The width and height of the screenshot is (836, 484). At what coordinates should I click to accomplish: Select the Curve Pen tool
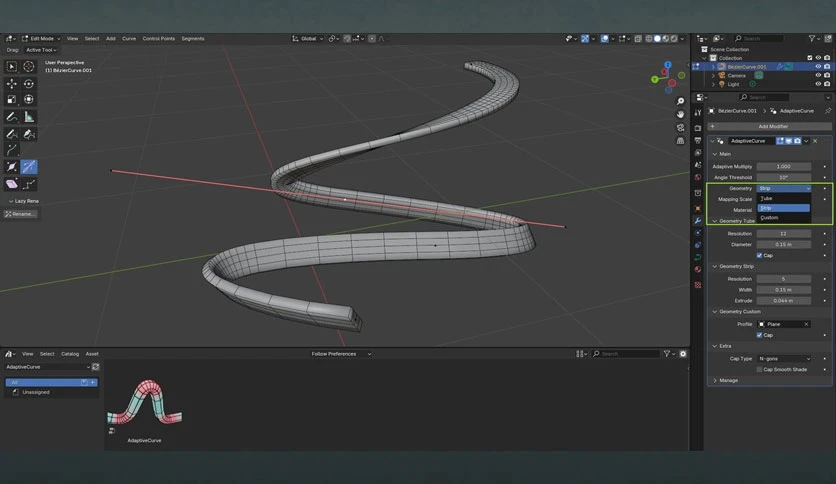pos(29,134)
